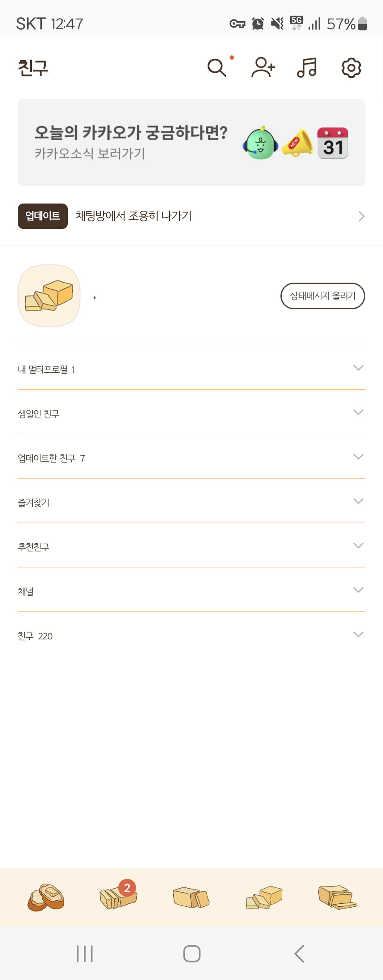
Task: Expand the 추천친구 section
Action: [191, 545]
